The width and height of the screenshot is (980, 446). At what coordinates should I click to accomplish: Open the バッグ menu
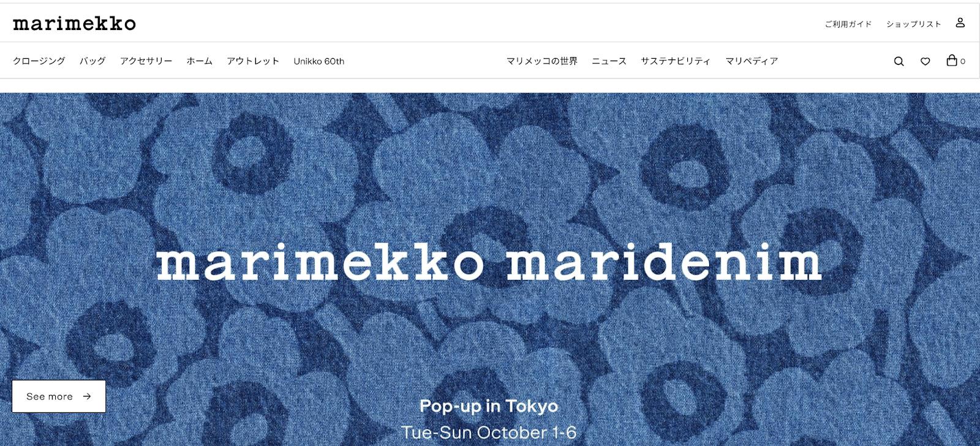[92, 61]
